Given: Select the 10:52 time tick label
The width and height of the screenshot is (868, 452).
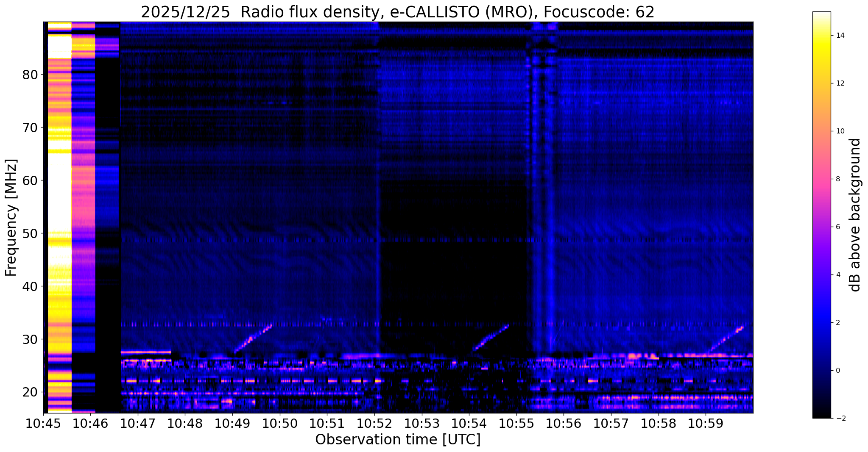Looking at the screenshot, I should pos(374,424).
